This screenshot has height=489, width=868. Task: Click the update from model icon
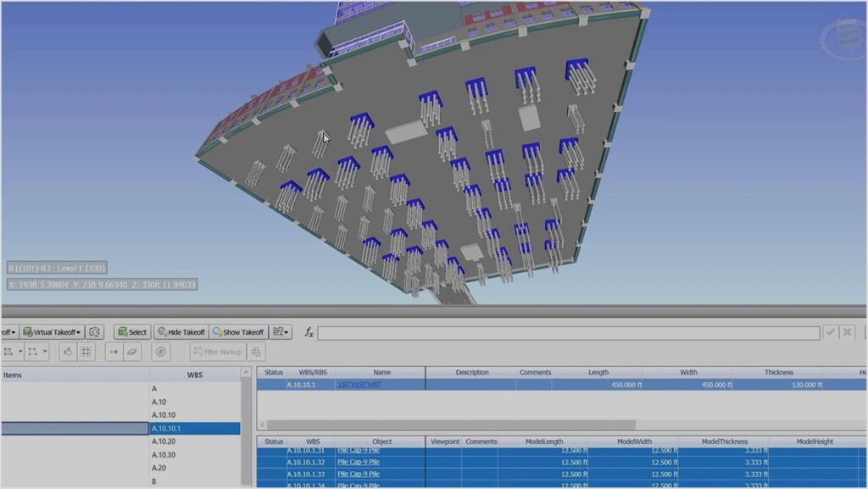(96, 332)
